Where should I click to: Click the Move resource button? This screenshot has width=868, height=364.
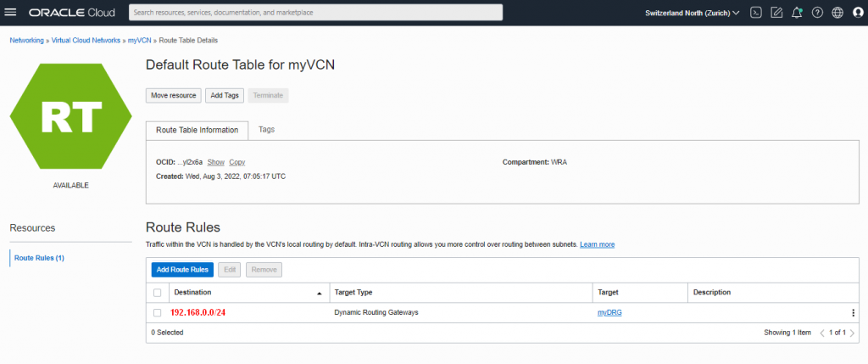[173, 95]
